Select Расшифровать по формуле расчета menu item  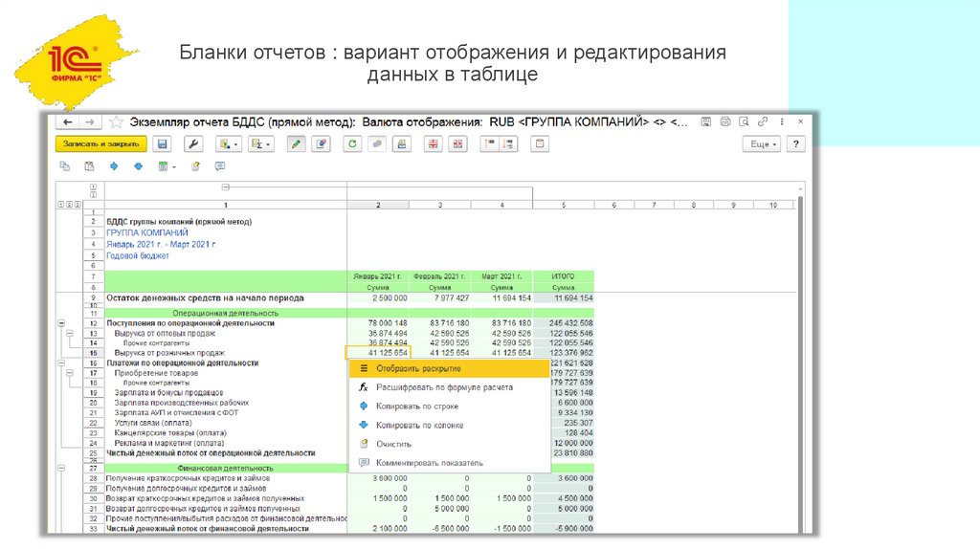[444, 387]
